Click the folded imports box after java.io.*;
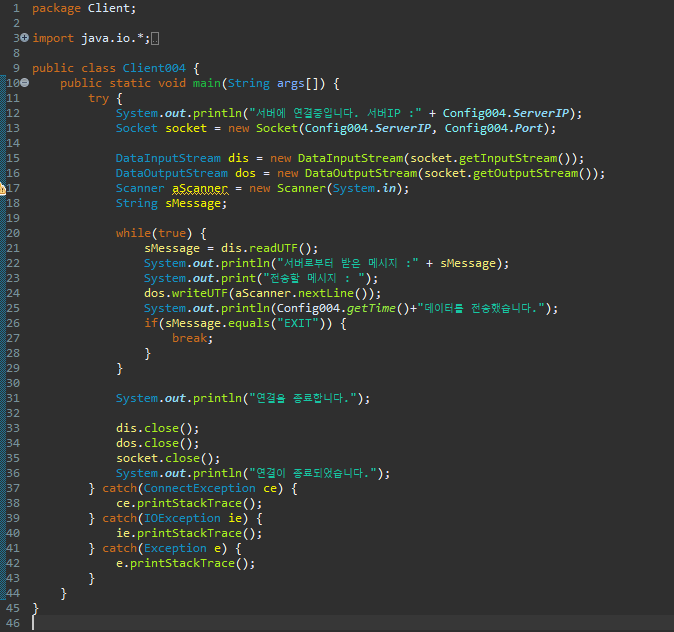This screenshot has width=674, height=632. (155, 39)
